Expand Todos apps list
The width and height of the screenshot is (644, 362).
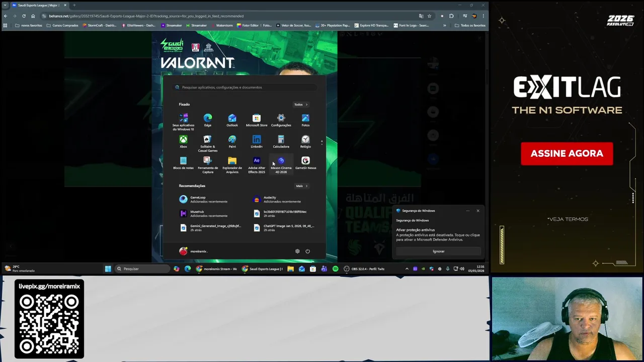(x=301, y=105)
